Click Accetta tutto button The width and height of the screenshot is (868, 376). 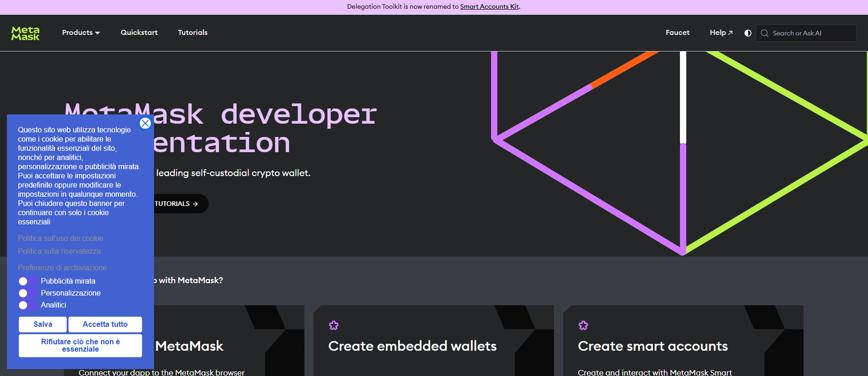105,325
